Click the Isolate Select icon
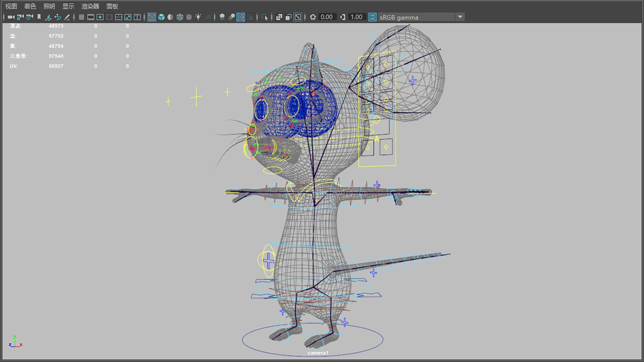This screenshot has width=644, height=362. coord(265,17)
